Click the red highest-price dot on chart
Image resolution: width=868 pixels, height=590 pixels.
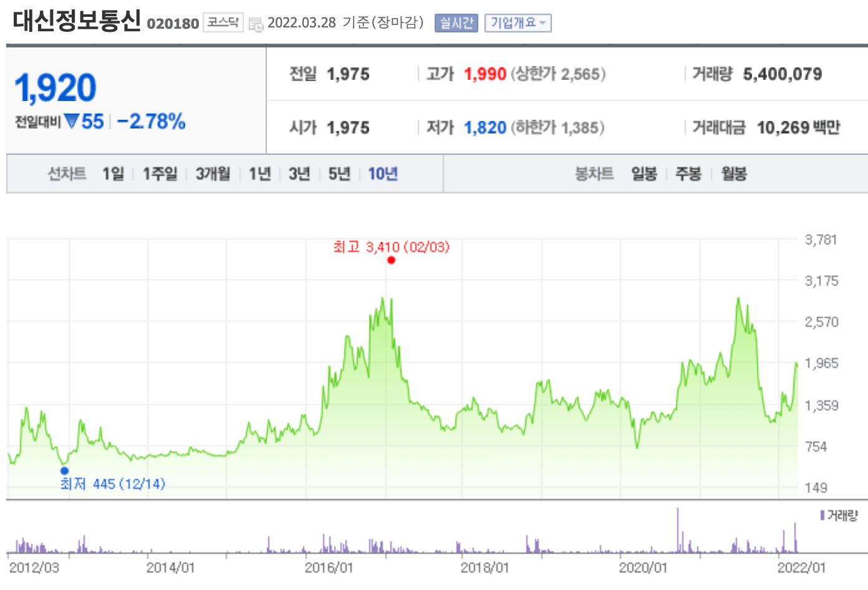point(391,260)
